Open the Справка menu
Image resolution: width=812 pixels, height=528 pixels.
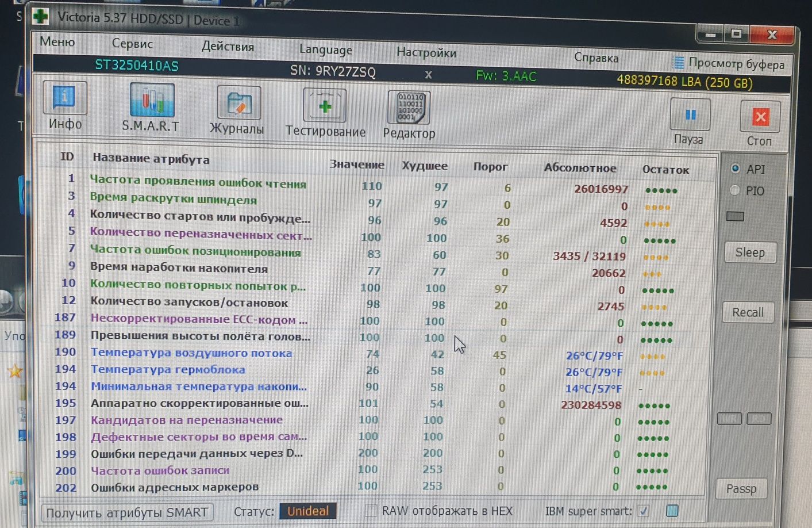[x=596, y=58]
